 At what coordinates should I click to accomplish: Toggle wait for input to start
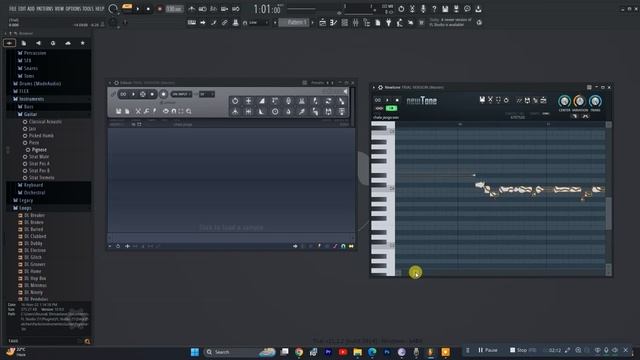[202, 9]
